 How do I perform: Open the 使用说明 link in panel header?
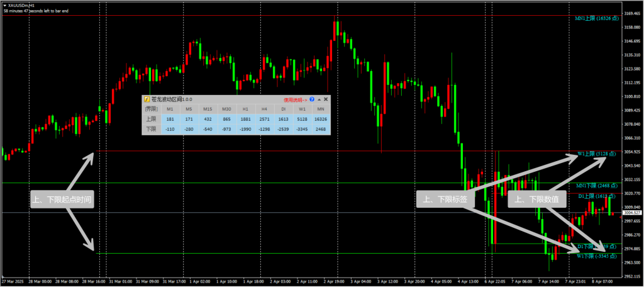click(295, 99)
